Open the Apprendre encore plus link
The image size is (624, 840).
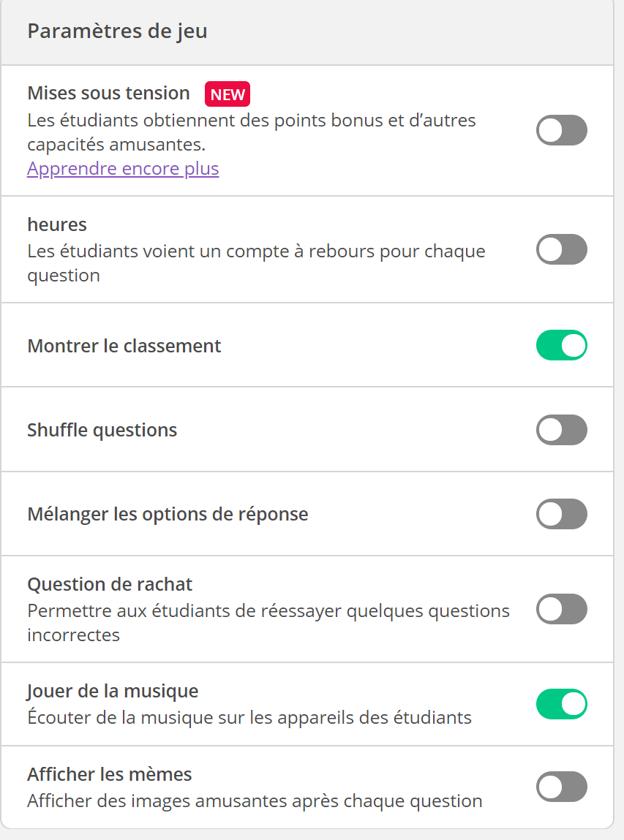point(124,169)
